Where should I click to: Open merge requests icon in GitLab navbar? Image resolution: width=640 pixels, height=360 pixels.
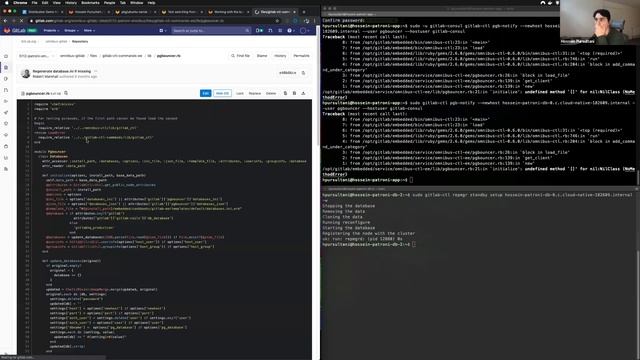click(270, 31)
